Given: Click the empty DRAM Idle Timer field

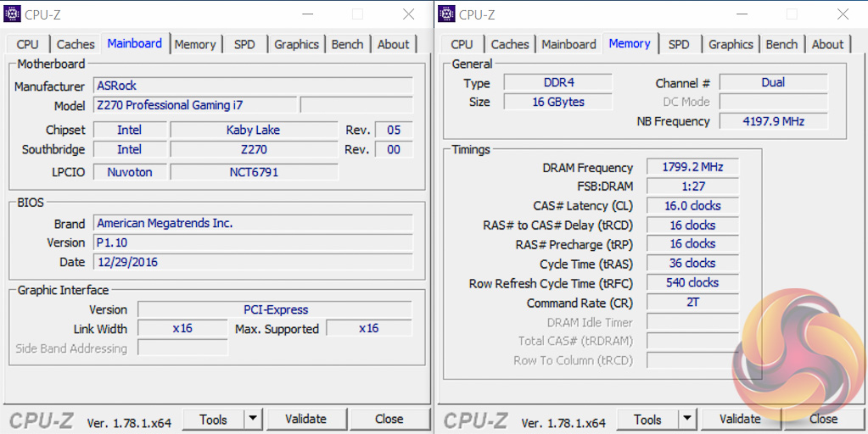Looking at the screenshot, I should click(692, 322).
